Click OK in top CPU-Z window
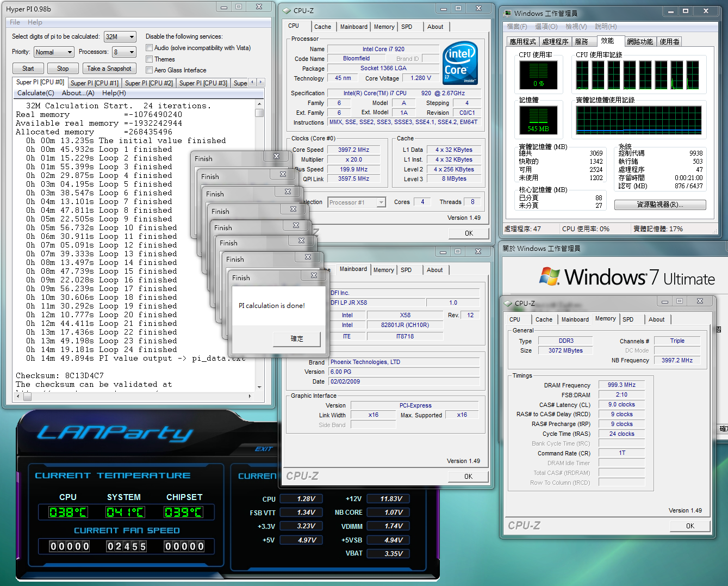The image size is (728, 586). click(469, 233)
